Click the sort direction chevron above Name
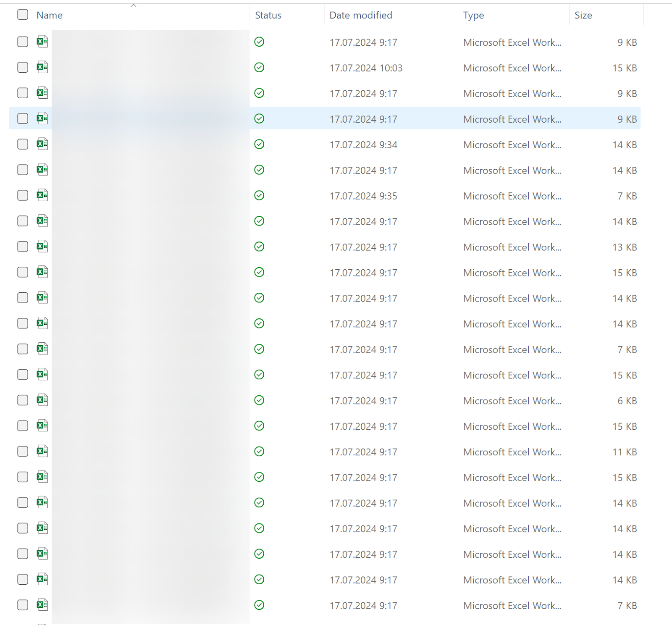Viewport: 672px width, 633px height. [x=134, y=5]
